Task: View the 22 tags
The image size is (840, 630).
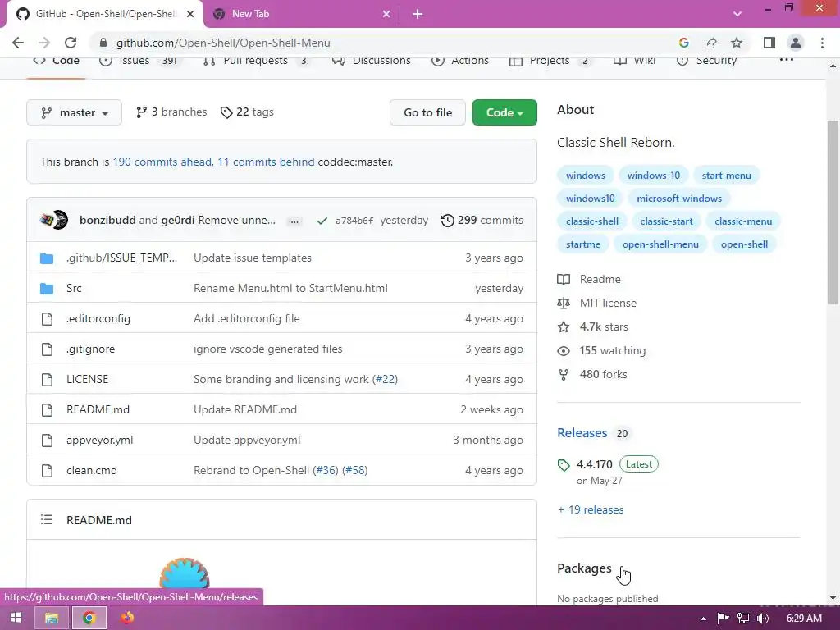Action: pos(247,112)
